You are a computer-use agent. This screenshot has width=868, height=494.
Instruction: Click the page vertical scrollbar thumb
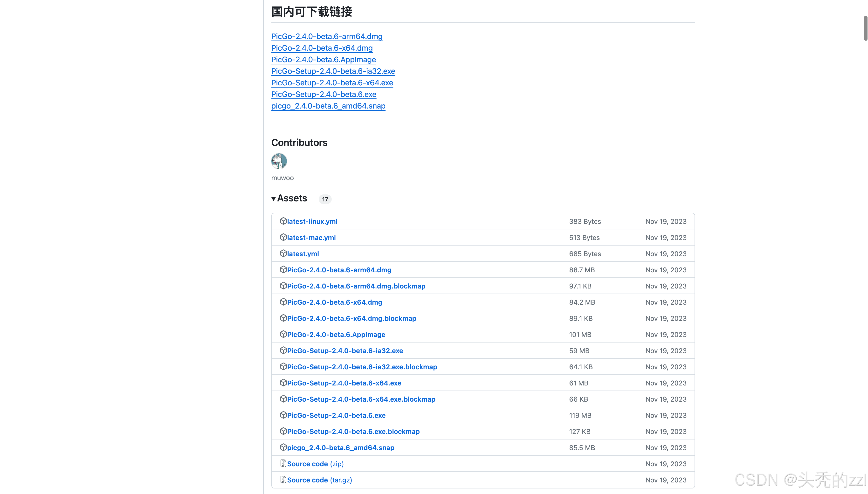pyautogui.click(x=865, y=28)
